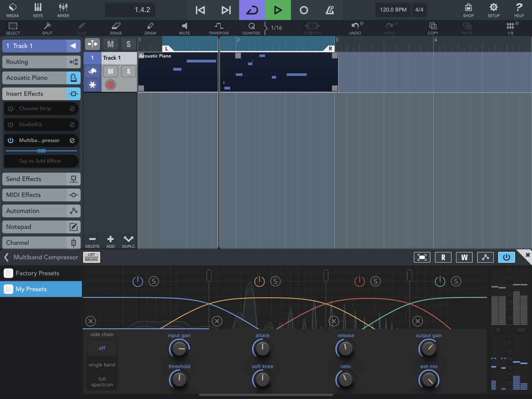Choose the Draw pencil tool
This screenshot has width=532, height=399.
(150, 28)
